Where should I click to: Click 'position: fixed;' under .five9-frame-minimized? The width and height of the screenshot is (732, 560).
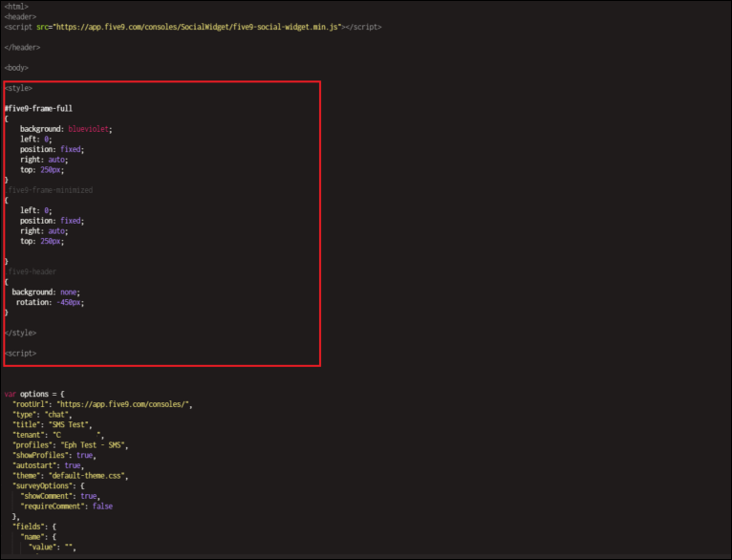point(52,221)
